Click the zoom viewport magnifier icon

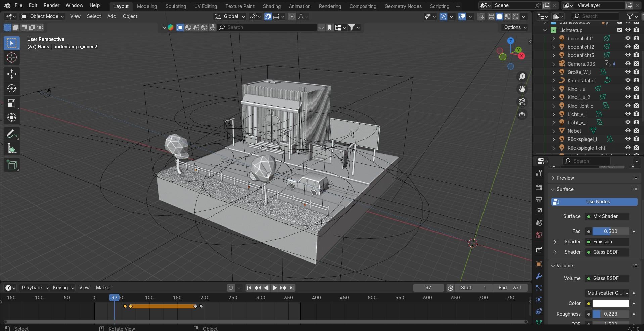coord(522,77)
